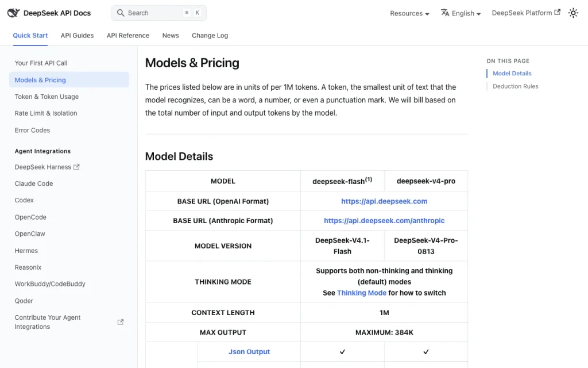Click the DeepSeek-V4-Pro-0813 version cell
This screenshot has height=368, width=588.
click(x=426, y=246)
